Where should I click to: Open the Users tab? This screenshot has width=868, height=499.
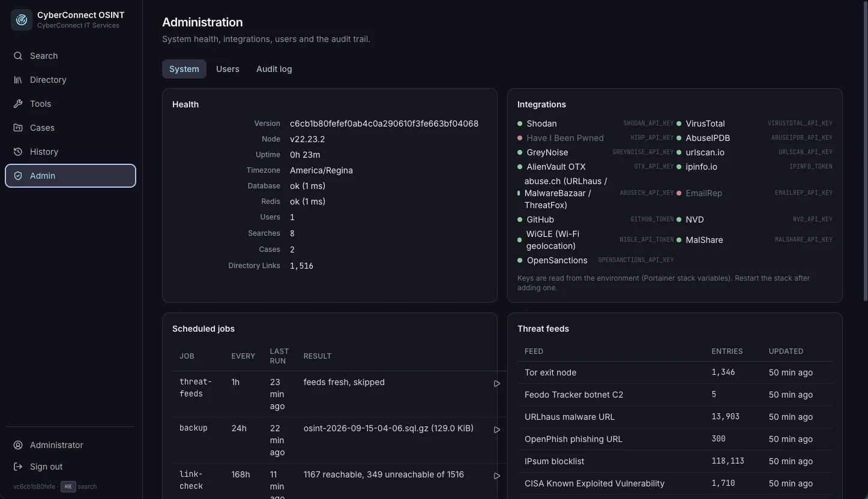(x=228, y=69)
